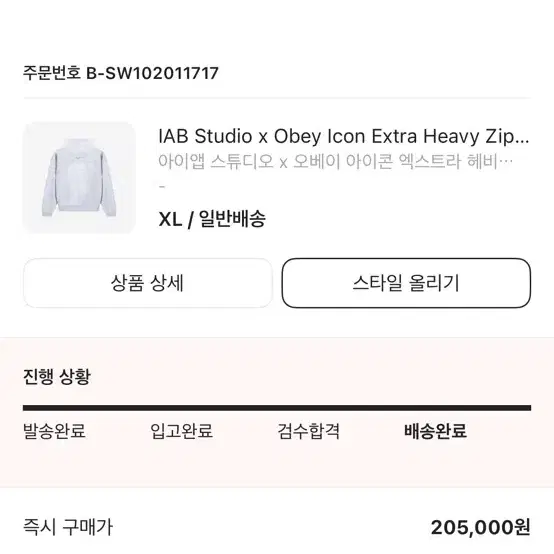
Task: Open the 상품 상세 button
Action: click(x=148, y=283)
